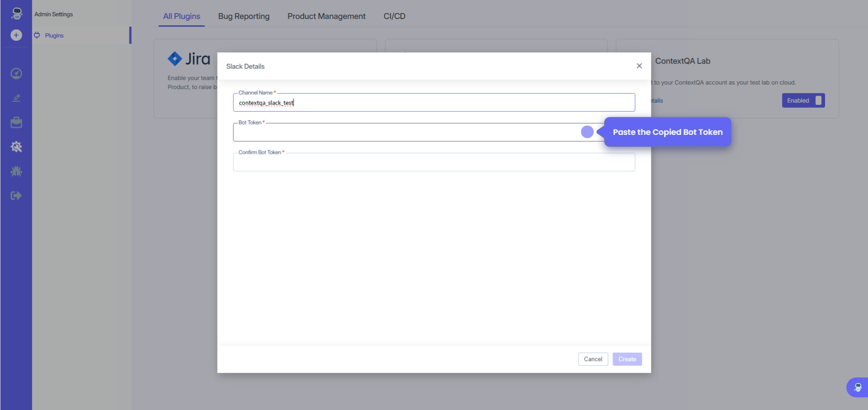Click the ContextQA logo icon in sidebar
The width and height of the screenshot is (868, 410).
coord(17,13)
